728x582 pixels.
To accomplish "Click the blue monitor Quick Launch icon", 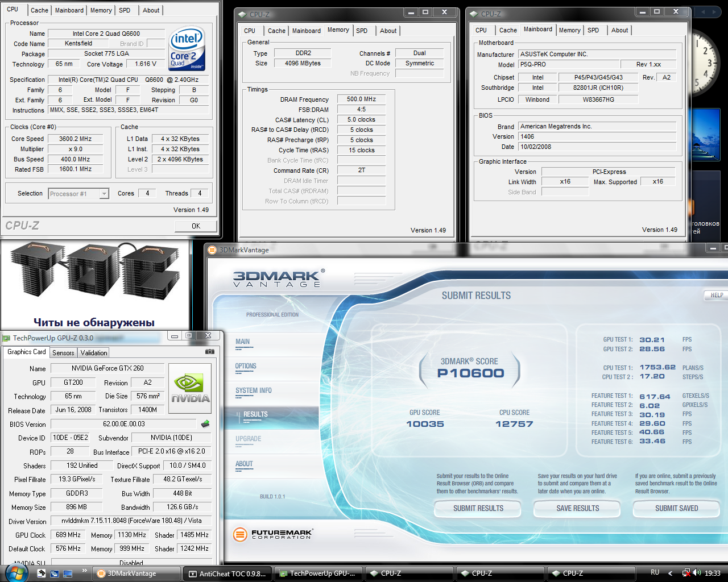I will pyautogui.click(x=68, y=573).
